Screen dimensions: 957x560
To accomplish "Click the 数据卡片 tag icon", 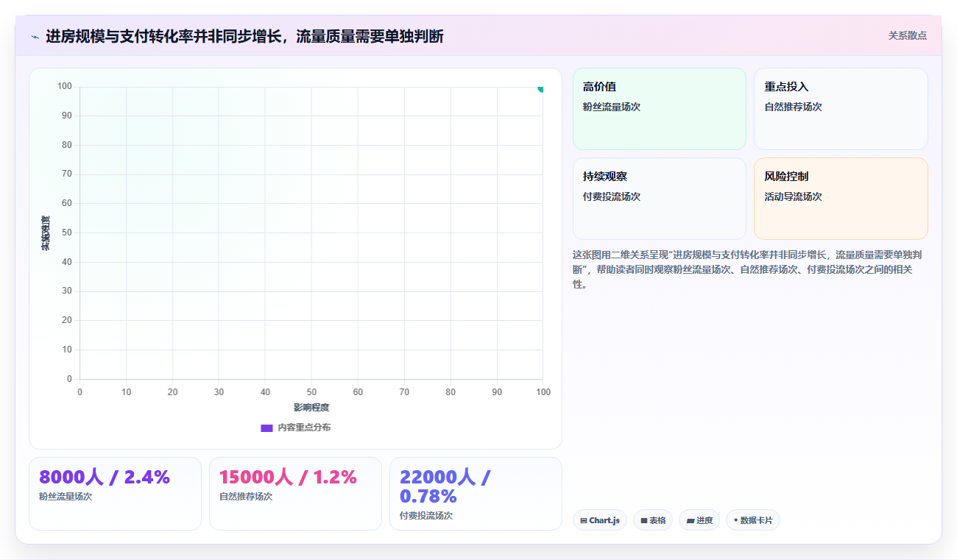I will pos(735,520).
